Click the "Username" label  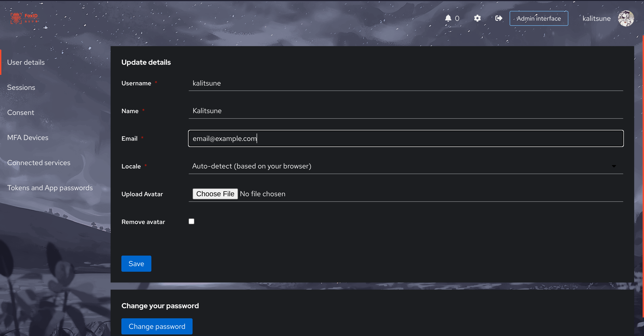[136, 83]
